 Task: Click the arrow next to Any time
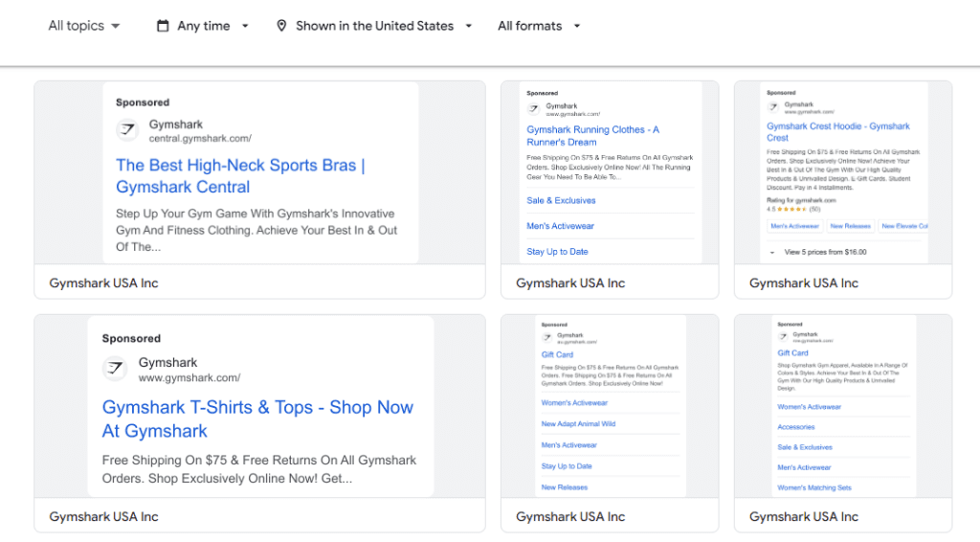[x=245, y=26]
